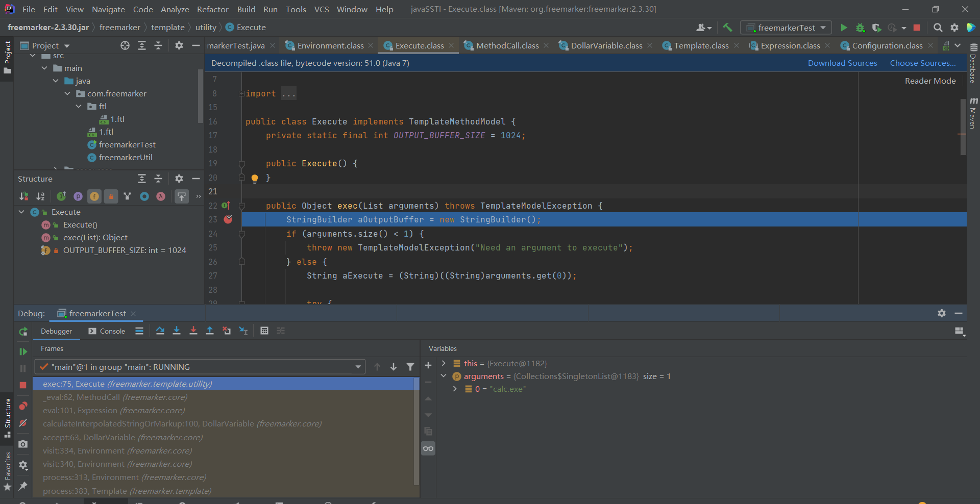
Task: Collapse the arguments variable node
Action: point(444,376)
